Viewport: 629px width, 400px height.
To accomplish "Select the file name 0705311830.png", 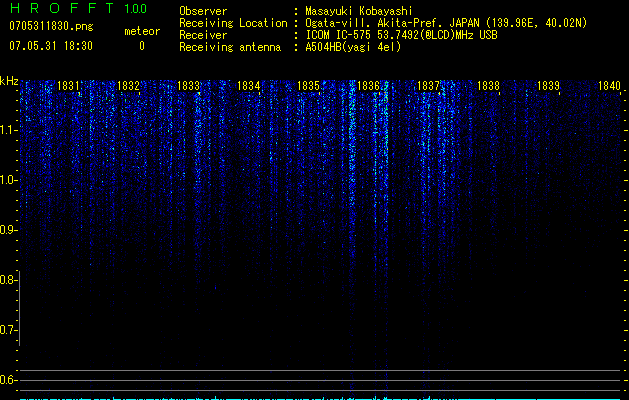I will point(51,26).
